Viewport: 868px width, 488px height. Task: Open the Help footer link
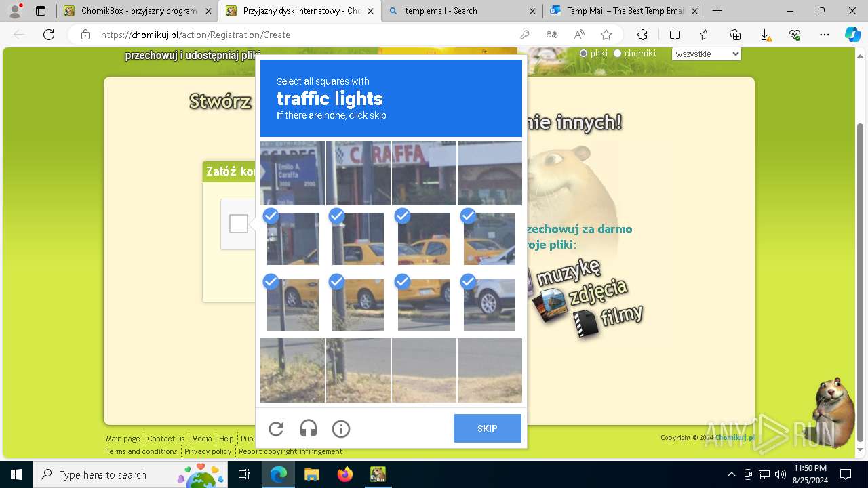coord(226,439)
